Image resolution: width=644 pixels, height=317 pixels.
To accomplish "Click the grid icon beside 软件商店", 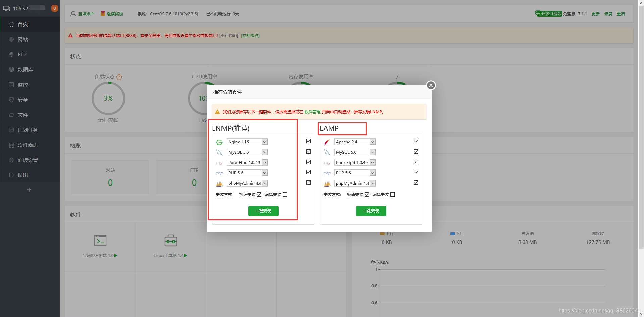I will click(11, 145).
